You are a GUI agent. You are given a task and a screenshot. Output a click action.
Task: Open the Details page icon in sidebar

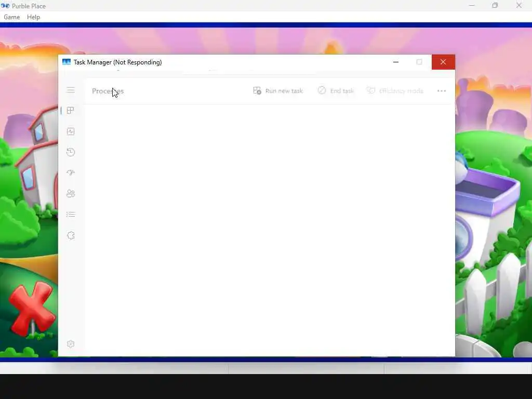pyautogui.click(x=71, y=215)
